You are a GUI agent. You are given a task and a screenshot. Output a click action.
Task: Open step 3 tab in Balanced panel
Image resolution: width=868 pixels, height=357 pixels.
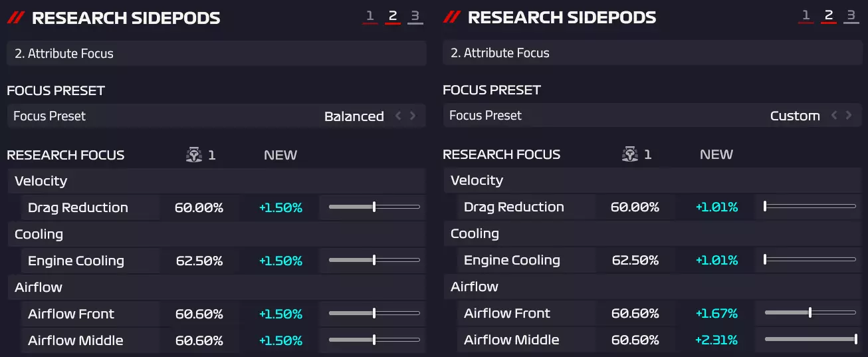tap(415, 16)
